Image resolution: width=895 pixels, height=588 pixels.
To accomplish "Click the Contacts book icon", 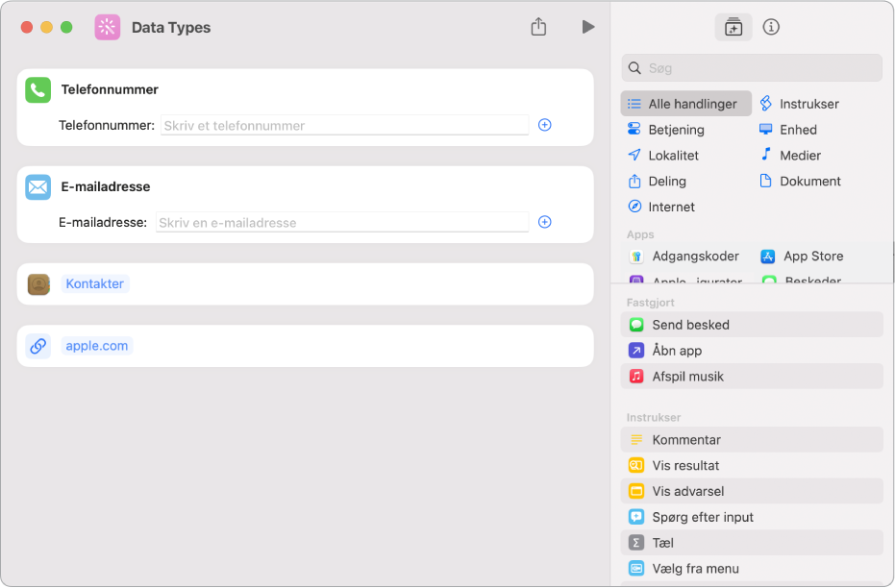I will [38, 284].
